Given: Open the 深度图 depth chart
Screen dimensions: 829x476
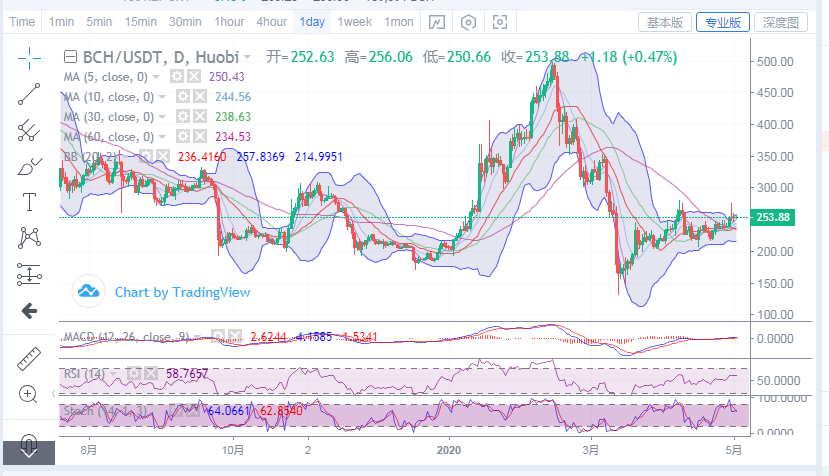Looking at the screenshot, I should 781,23.
